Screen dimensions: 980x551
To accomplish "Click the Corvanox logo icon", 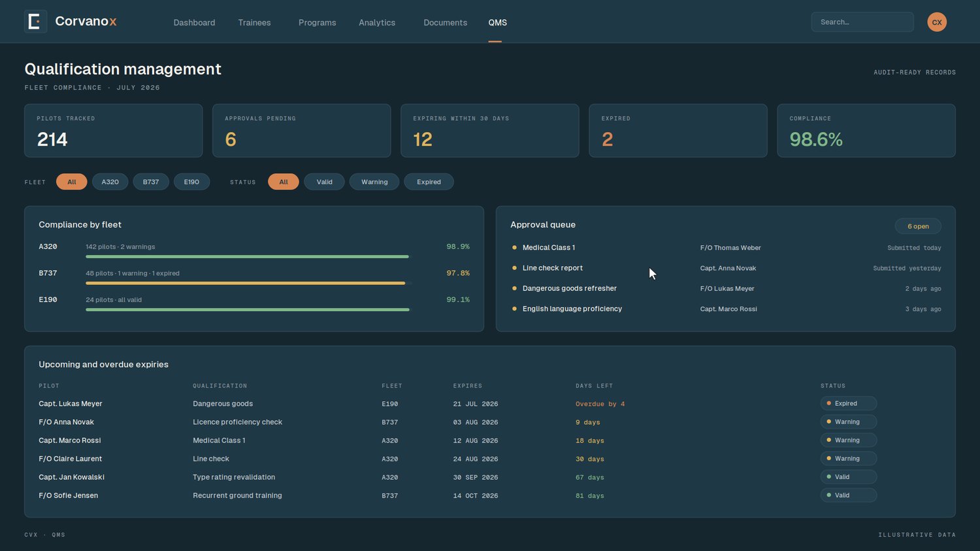I will [35, 22].
